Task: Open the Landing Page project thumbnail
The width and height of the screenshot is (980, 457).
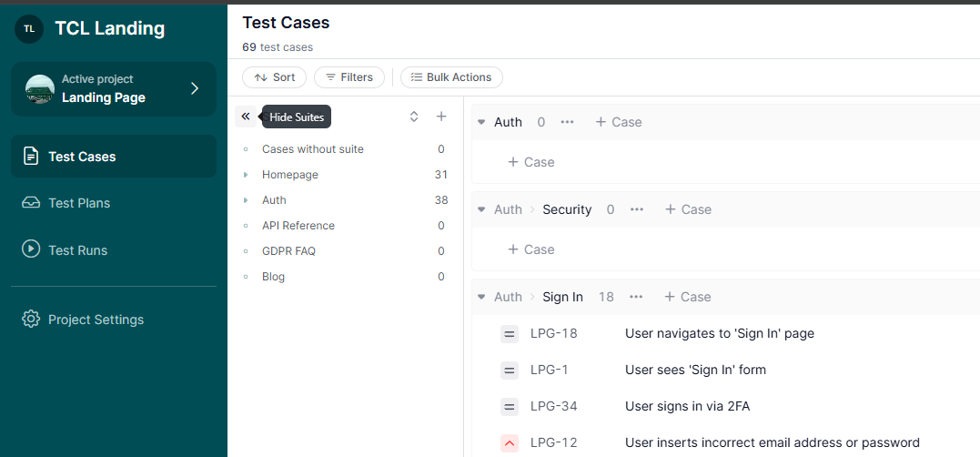Action: pos(39,89)
